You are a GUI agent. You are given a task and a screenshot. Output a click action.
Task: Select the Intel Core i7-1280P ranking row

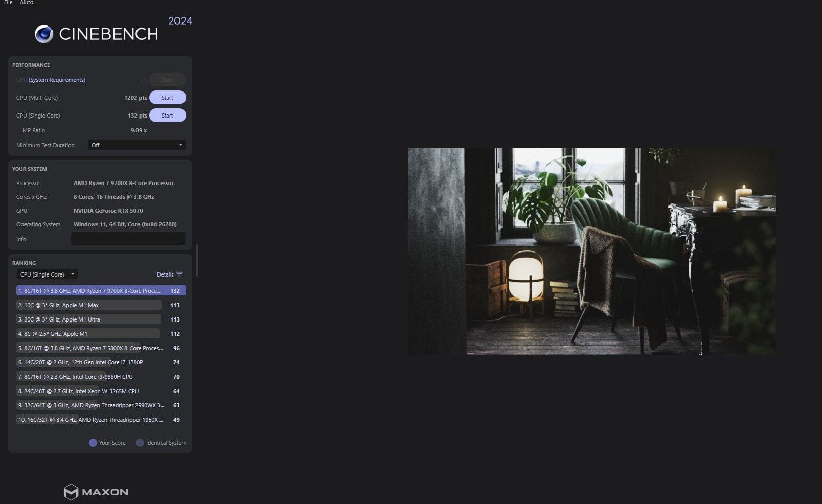[101, 362]
